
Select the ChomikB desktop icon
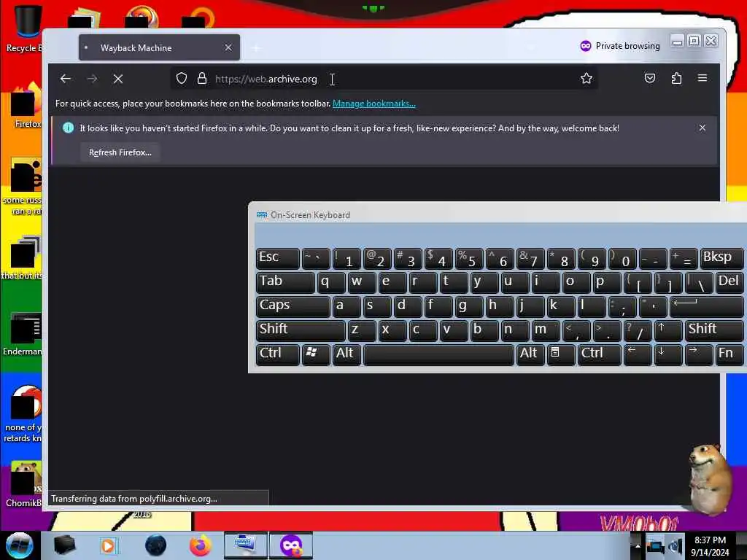coord(23,485)
